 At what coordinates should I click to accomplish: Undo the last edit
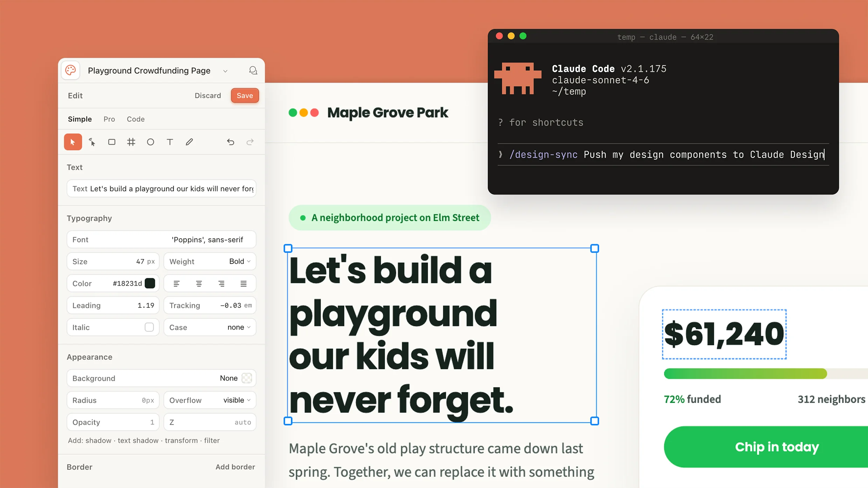click(230, 142)
